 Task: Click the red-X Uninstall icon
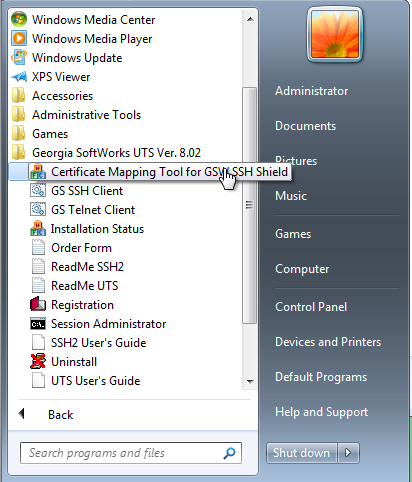tap(38, 362)
